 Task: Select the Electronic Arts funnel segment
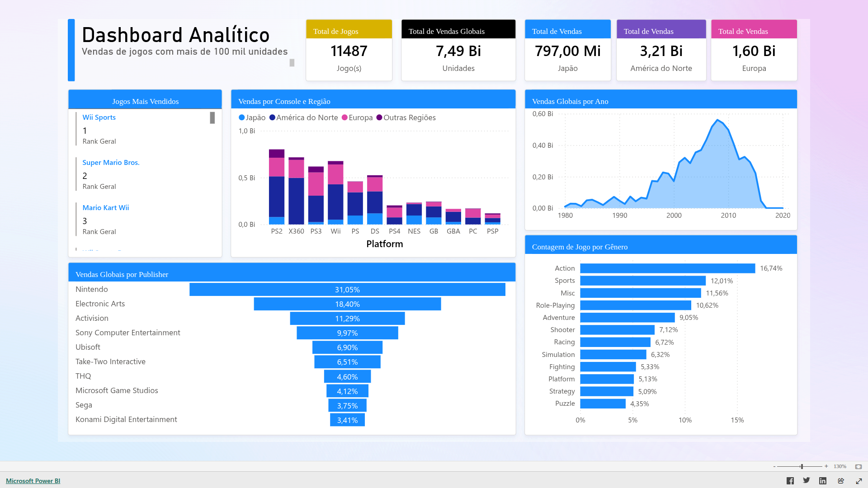(347, 304)
